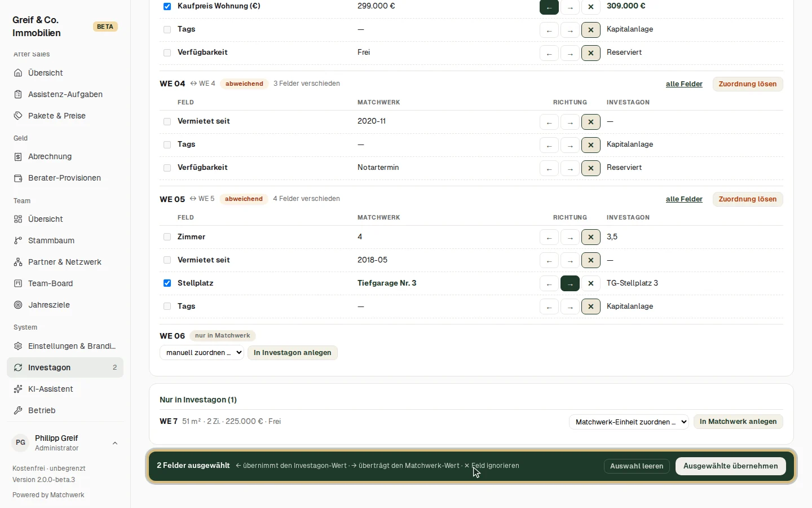Uncheck the Kaufpreis Wohnung (€) checkbox
The height and width of the screenshot is (508, 812).
click(167, 6)
